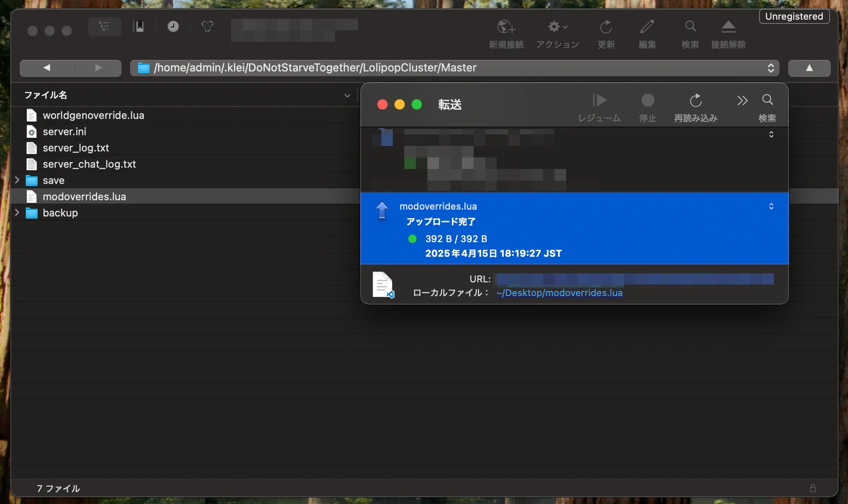Open the toolbar overflow chevrons in Transfers

(742, 101)
